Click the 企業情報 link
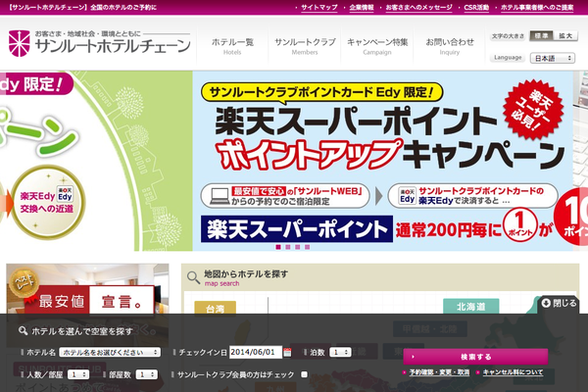 [362, 7]
